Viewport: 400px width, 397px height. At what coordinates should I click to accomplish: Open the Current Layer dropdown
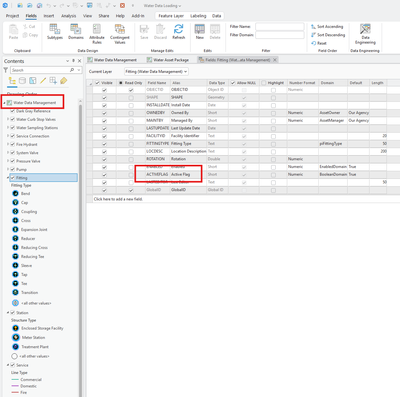[x=156, y=71]
